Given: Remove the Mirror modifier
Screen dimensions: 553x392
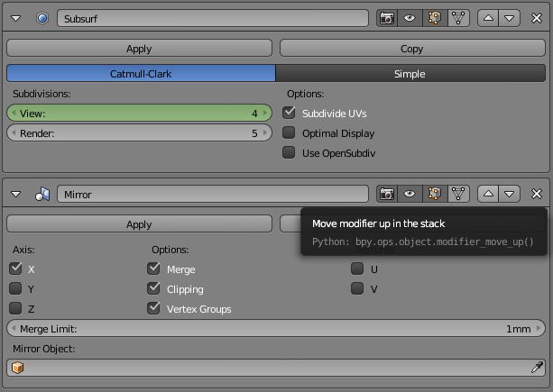Looking at the screenshot, I should click(x=537, y=194).
